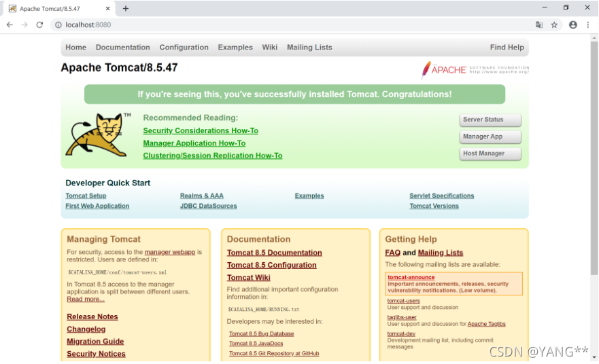The height and width of the screenshot is (364, 599).
Task: Open the FAQ link under Getting Help
Action: 393,253
